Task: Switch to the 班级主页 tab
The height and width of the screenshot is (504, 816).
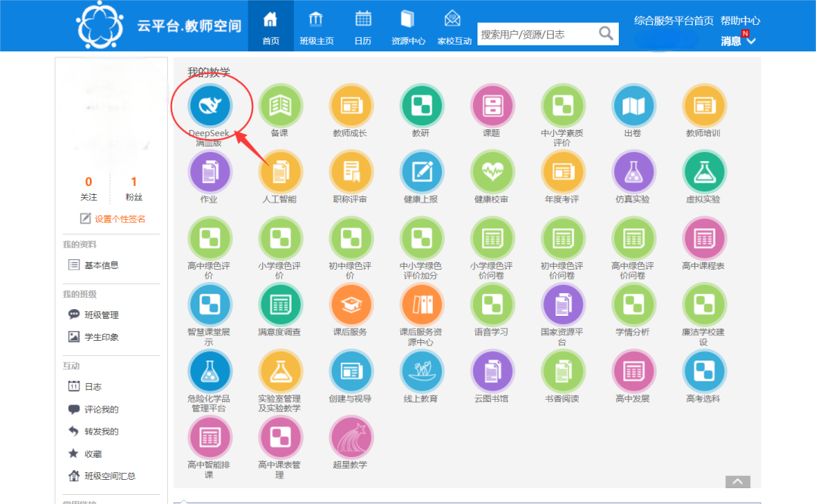Action: click(x=317, y=27)
